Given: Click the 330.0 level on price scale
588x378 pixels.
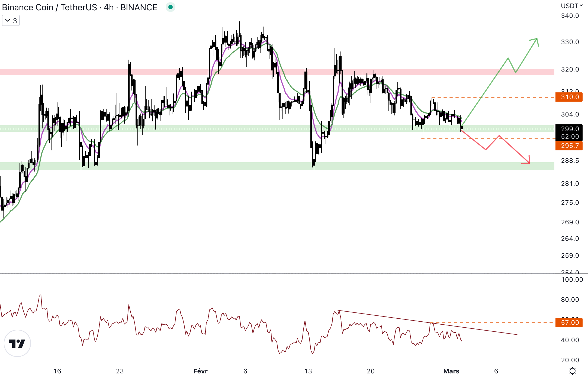Looking at the screenshot, I should pyautogui.click(x=570, y=42).
